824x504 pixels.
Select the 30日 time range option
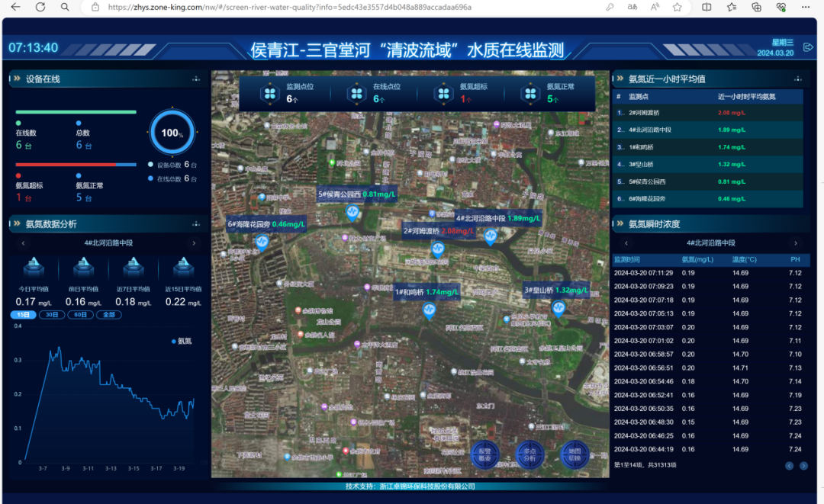(x=52, y=314)
